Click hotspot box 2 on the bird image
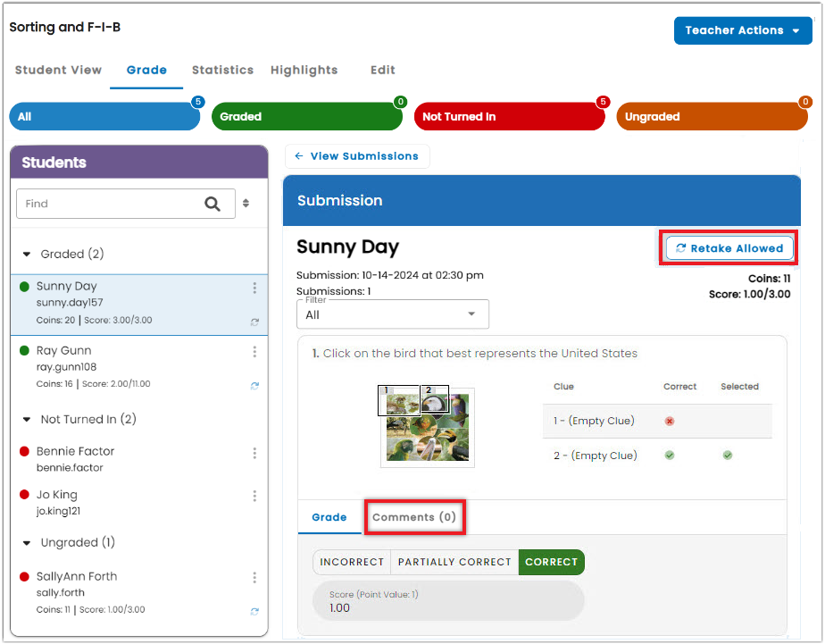825x644 pixels. coord(435,399)
